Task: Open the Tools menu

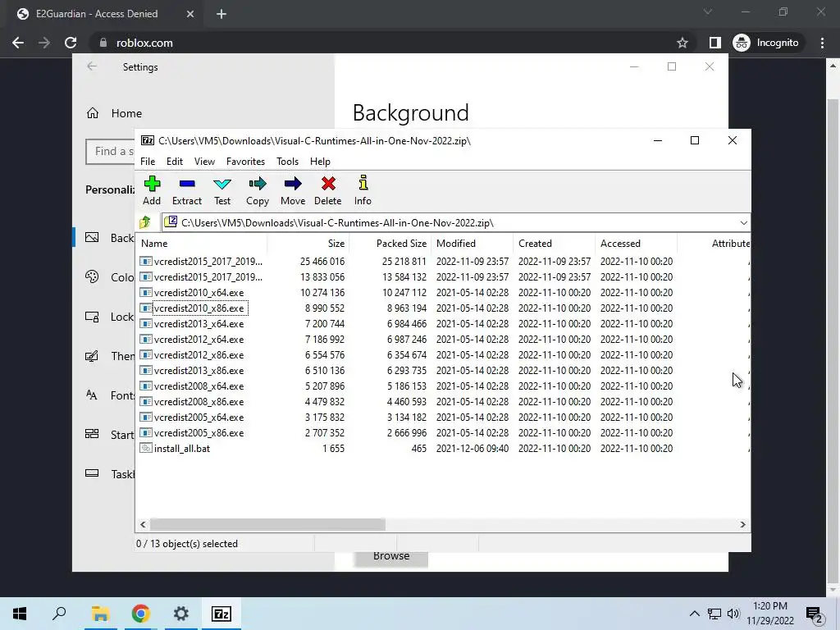Action: pos(288,162)
